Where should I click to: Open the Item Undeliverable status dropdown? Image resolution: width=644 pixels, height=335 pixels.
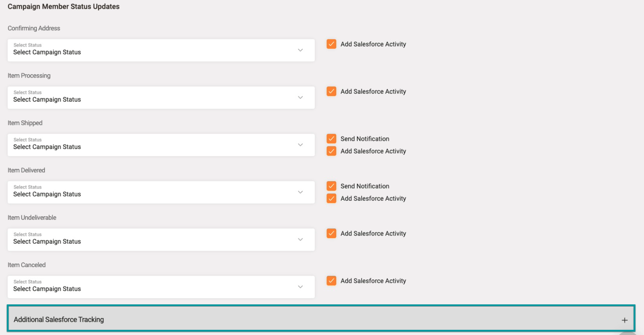(161, 240)
